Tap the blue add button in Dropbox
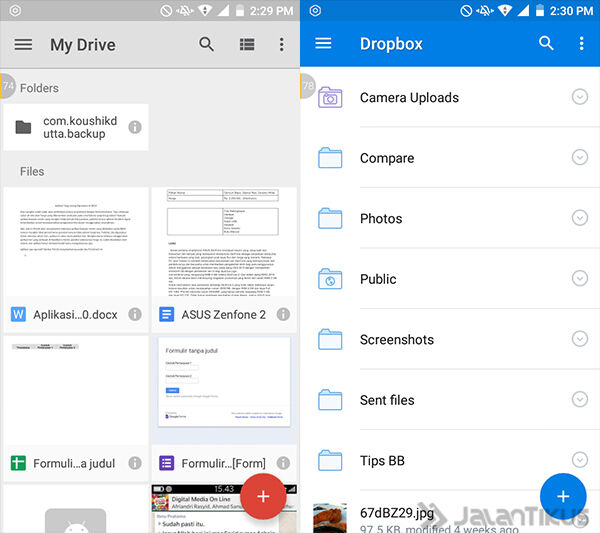Screen dimensions: 600x533 tap(563, 496)
